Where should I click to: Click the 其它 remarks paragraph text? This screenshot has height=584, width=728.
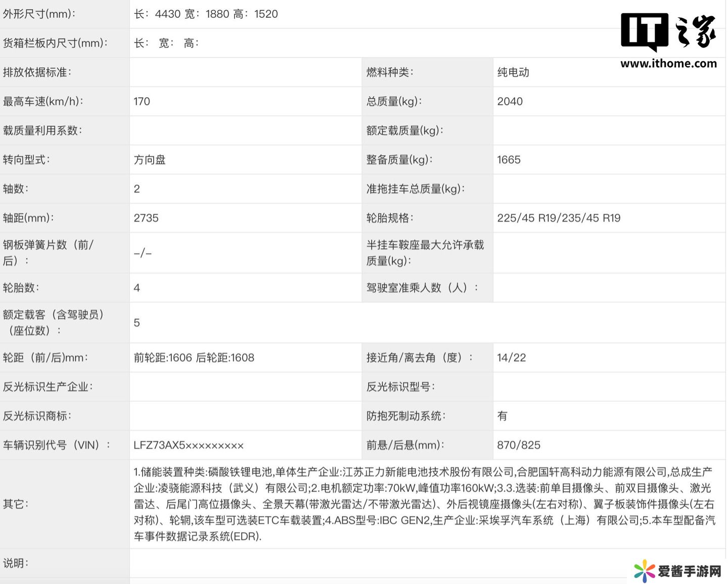point(424,504)
